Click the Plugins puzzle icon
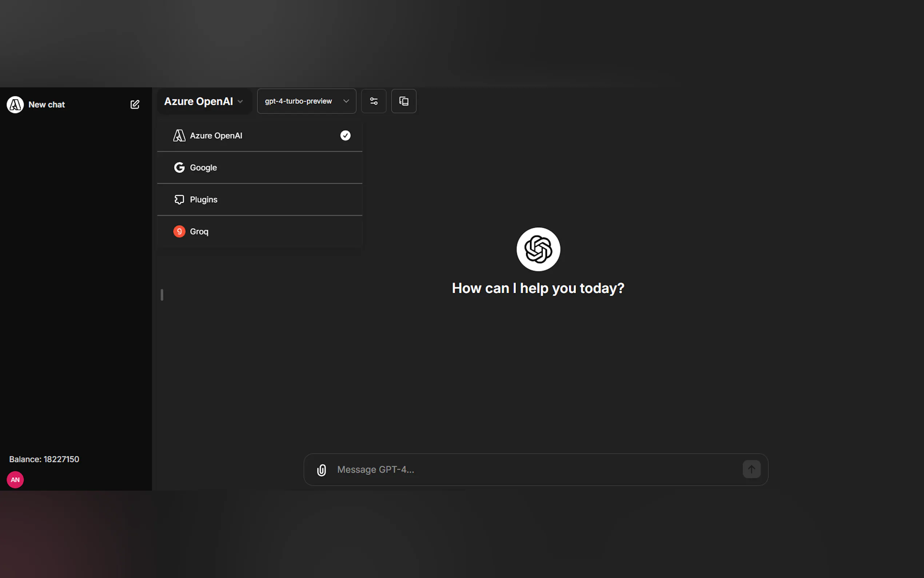This screenshot has height=578, width=924. 179,199
